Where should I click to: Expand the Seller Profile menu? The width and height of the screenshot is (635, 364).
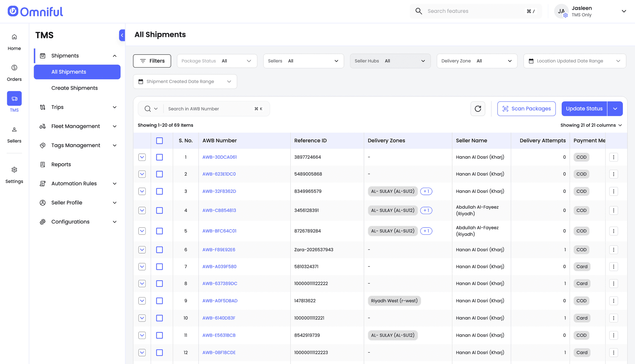(77, 202)
